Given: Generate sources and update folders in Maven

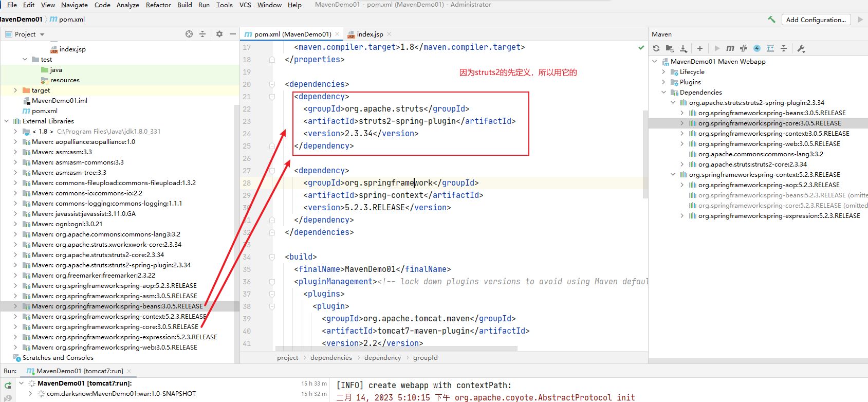Looking at the screenshot, I should [x=670, y=48].
